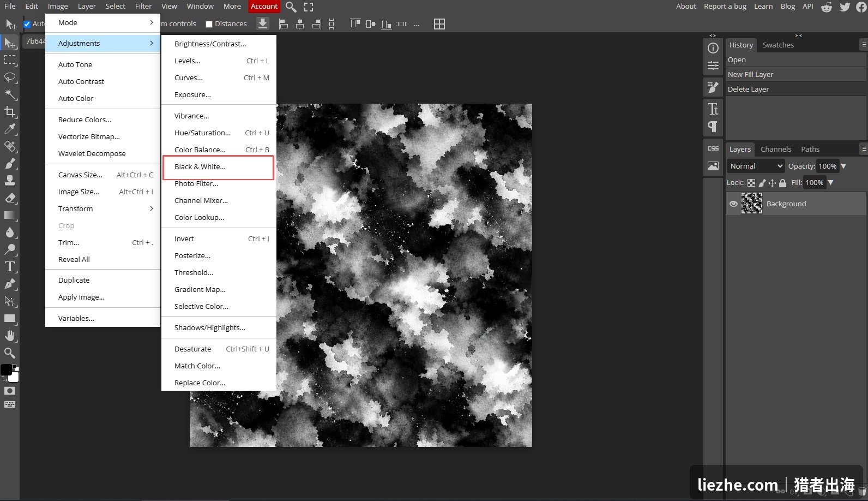Image resolution: width=868 pixels, height=501 pixels.
Task: Select the Dodge tool
Action: coord(10,249)
